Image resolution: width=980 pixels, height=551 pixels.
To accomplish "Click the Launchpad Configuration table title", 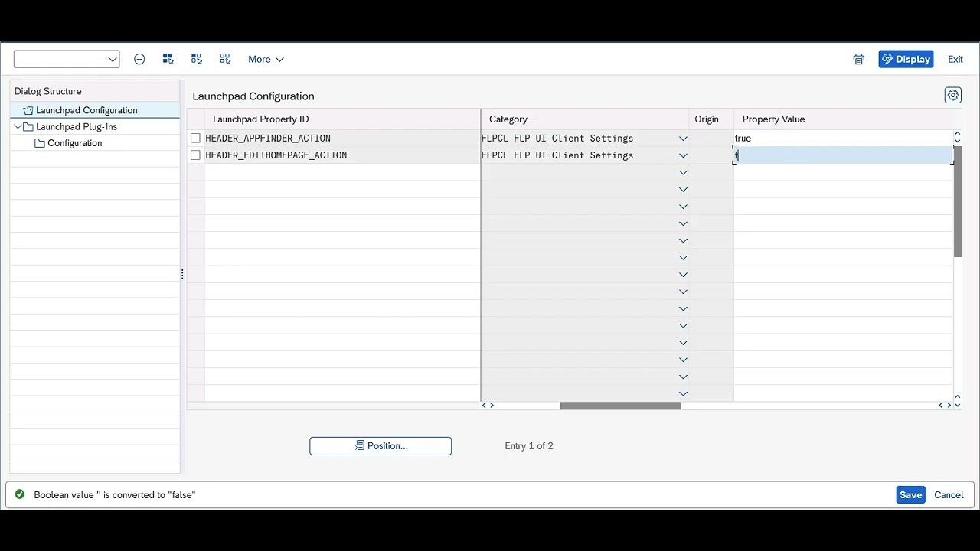I will (x=253, y=96).
